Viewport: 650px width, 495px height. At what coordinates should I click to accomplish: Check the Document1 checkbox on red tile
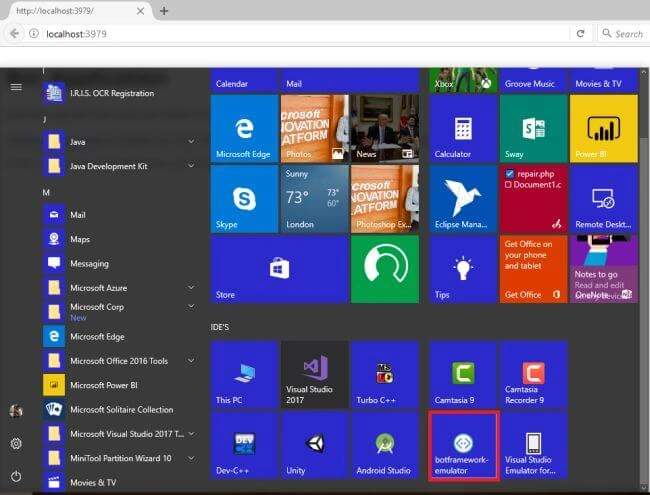pyautogui.click(x=508, y=185)
